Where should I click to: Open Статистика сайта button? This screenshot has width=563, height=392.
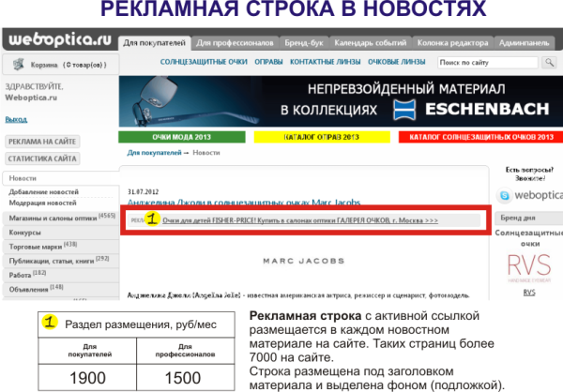[x=42, y=158]
